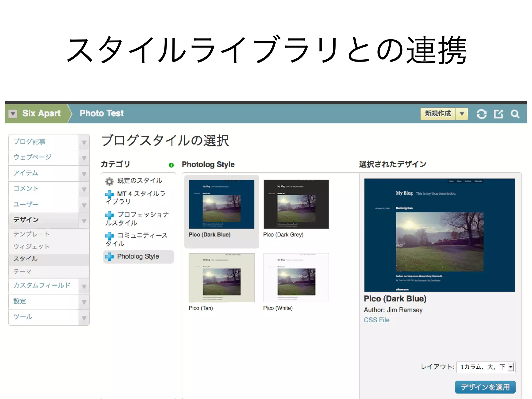Screen dimensions: 532x399
Task: Open the CSS File link
Action: [x=376, y=320]
